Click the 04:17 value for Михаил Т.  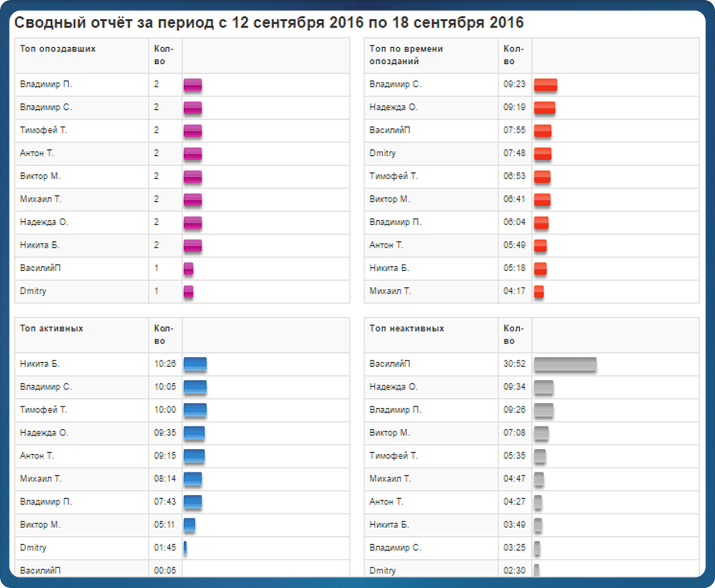514,291
